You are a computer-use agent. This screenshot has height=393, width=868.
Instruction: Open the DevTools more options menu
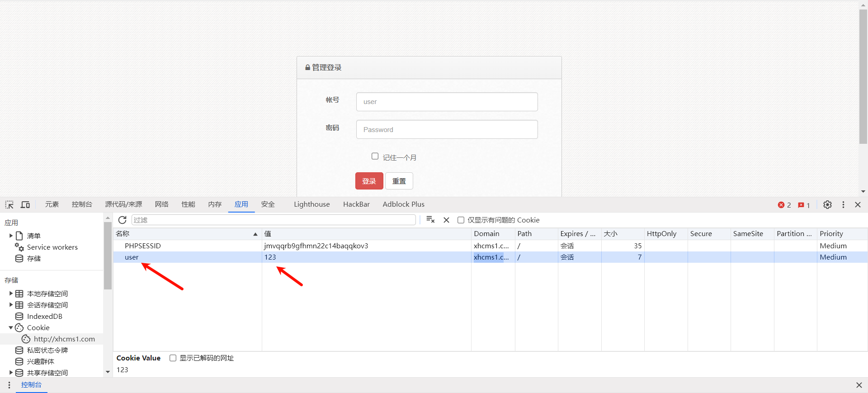[843, 205]
